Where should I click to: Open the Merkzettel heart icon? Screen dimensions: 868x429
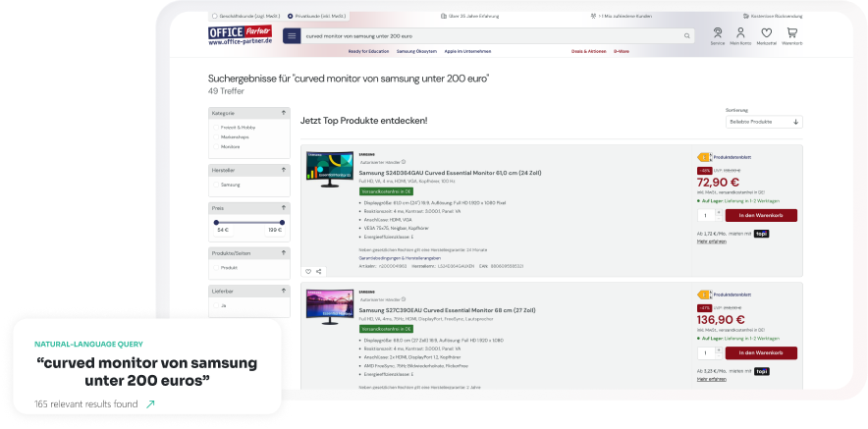click(x=766, y=35)
